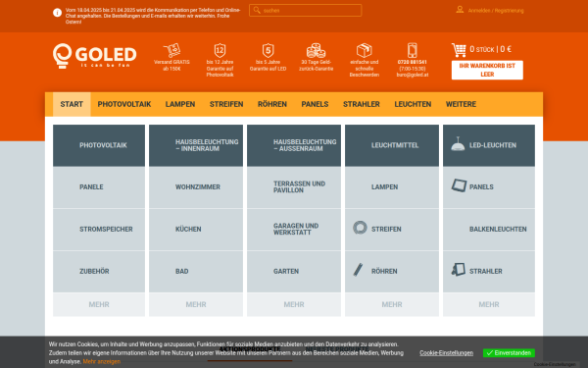Open the Photovoltaik category header tile
This screenshot has width=588, height=368.
point(99,145)
